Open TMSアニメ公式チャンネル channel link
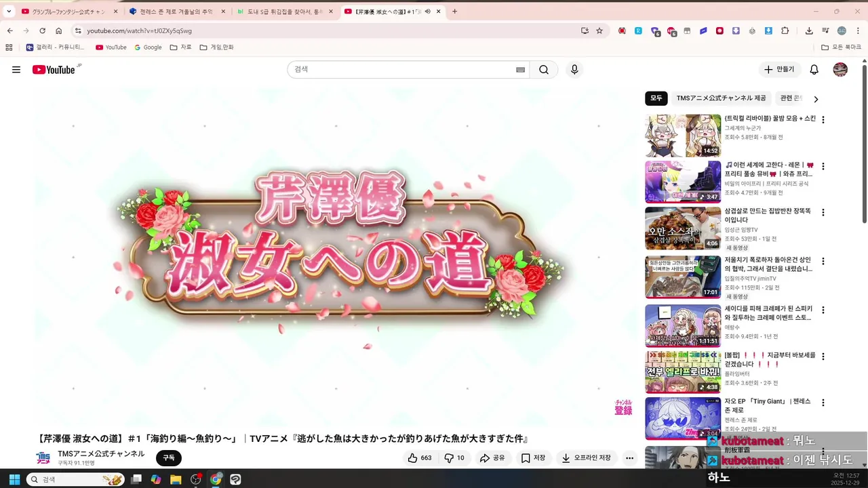The width and height of the screenshot is (868, 488). coord(101,453)
